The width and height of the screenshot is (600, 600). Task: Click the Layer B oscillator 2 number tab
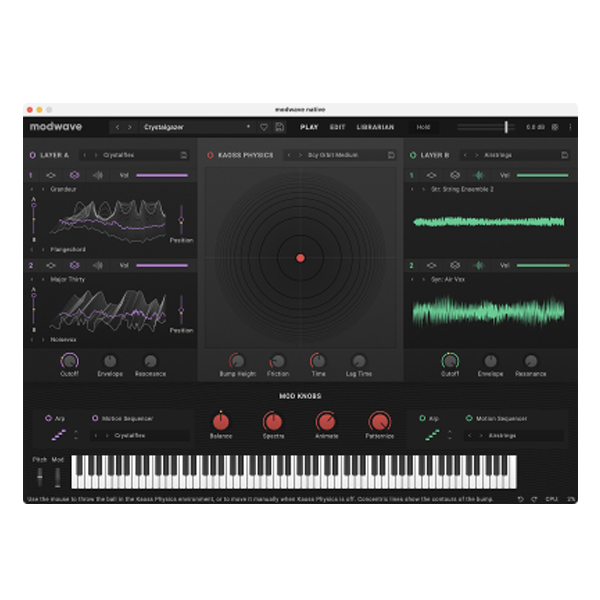click(412, 265)
